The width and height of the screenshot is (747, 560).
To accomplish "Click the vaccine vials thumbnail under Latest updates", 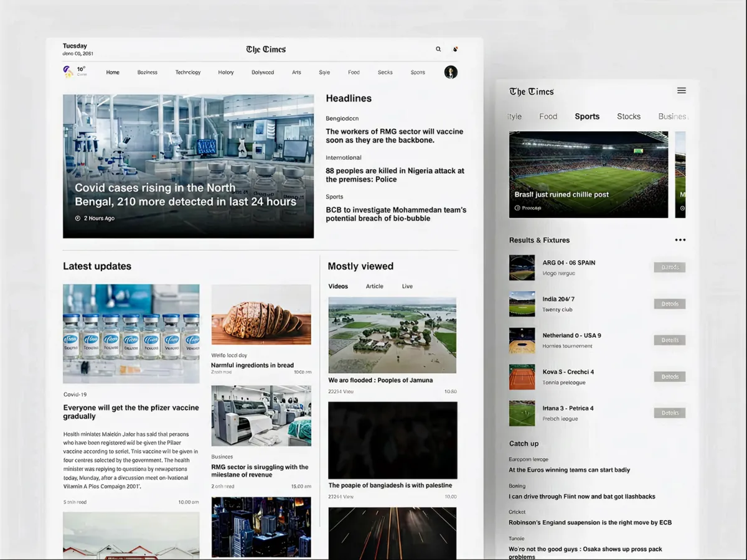I will coord(131,334).
